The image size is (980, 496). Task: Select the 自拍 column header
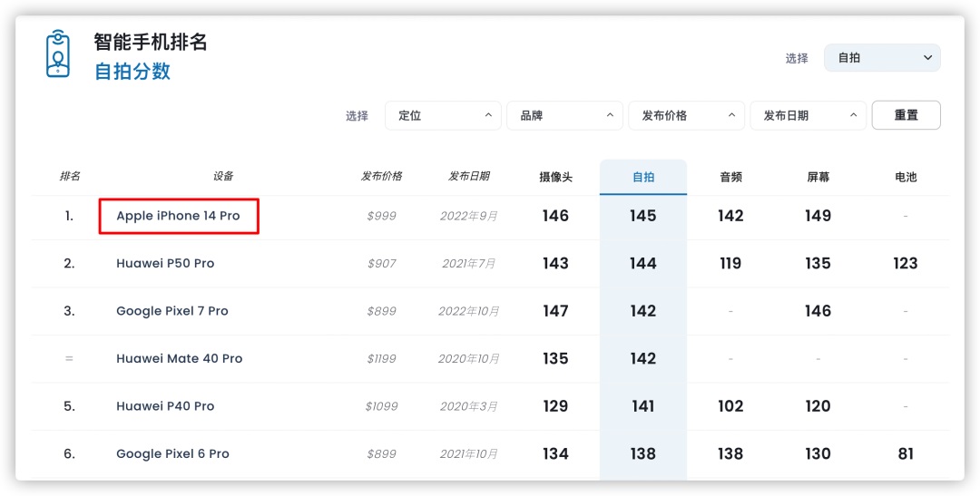point(643,177)
